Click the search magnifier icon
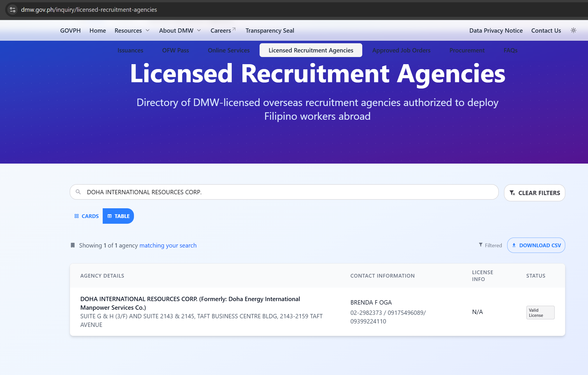Screen dimensions: 588x375 coord(78,192)
